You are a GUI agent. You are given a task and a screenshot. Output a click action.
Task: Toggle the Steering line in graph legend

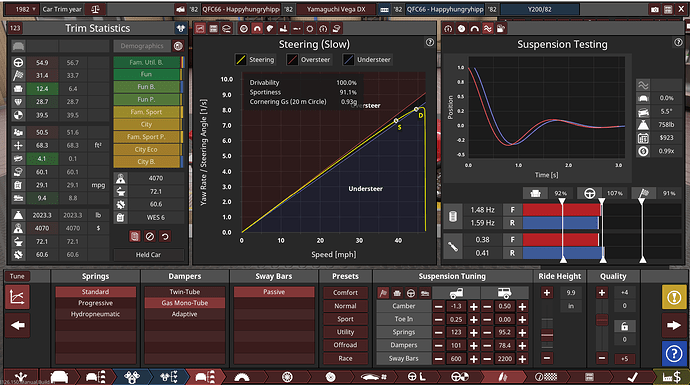point(255,59)
